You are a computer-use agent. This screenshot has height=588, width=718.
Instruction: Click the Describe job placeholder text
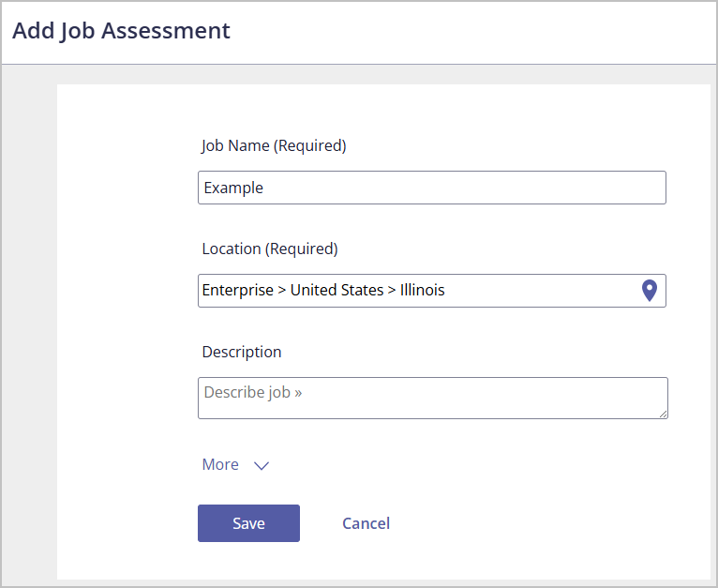[x=253, y=392]
